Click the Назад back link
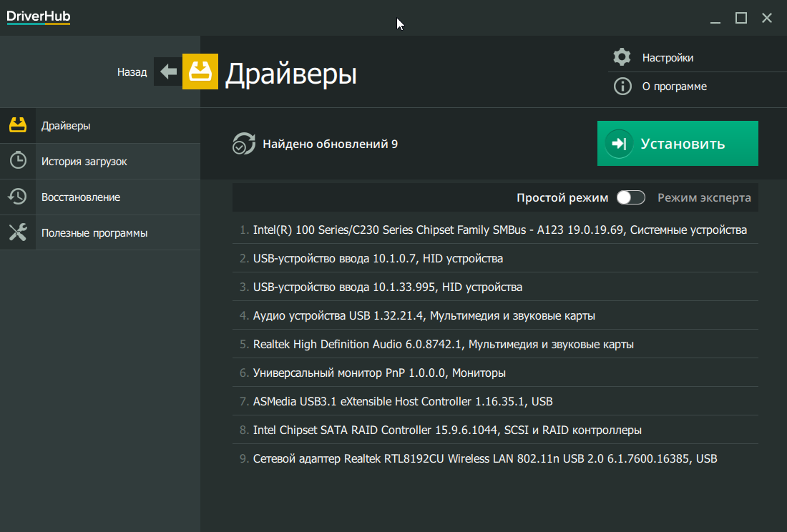Viewport: 787px width, 532px height. tap(132, 72)
